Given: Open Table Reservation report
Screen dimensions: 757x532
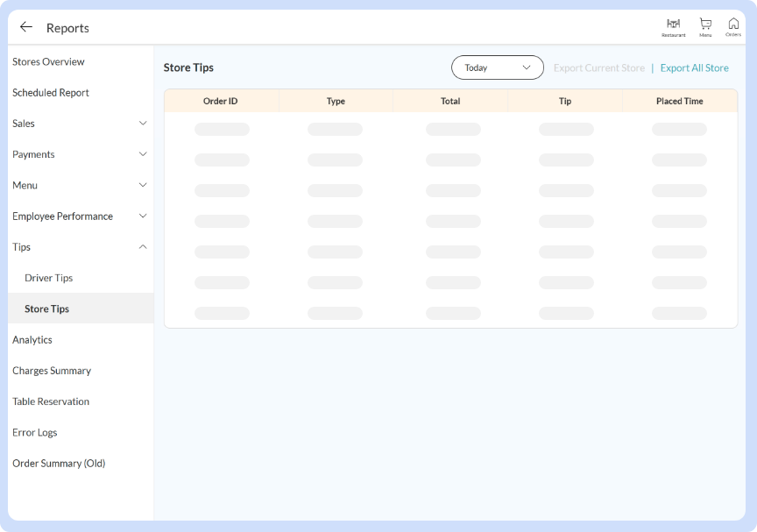Looking at the screenshot, I should pos(51,401).
